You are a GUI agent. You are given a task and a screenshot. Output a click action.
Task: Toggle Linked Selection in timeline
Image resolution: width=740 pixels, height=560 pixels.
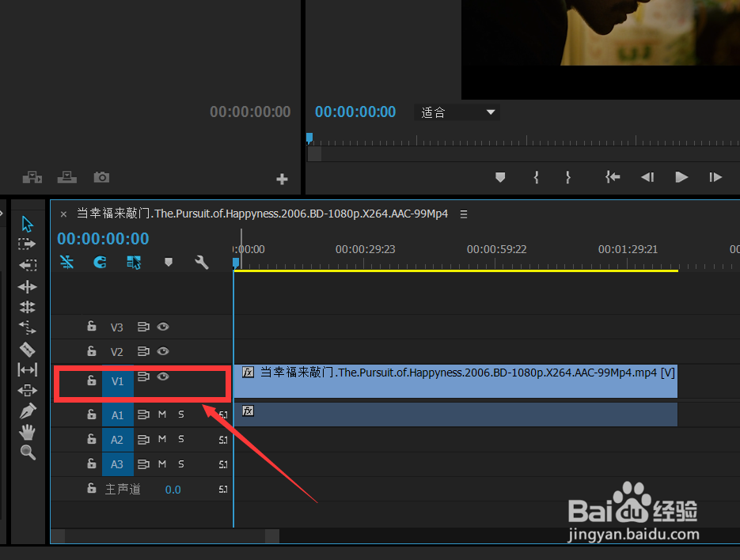[x=134, y=263]
